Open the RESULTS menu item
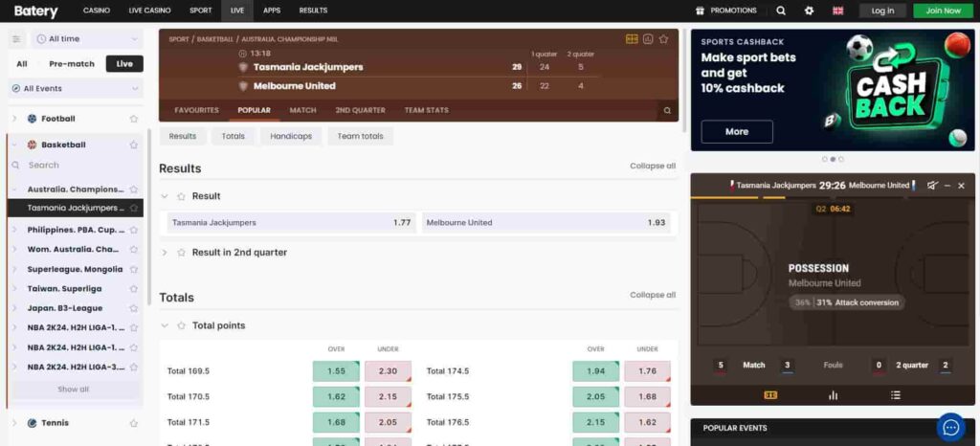This screenshot has height=446, width=980. point(313,11)
